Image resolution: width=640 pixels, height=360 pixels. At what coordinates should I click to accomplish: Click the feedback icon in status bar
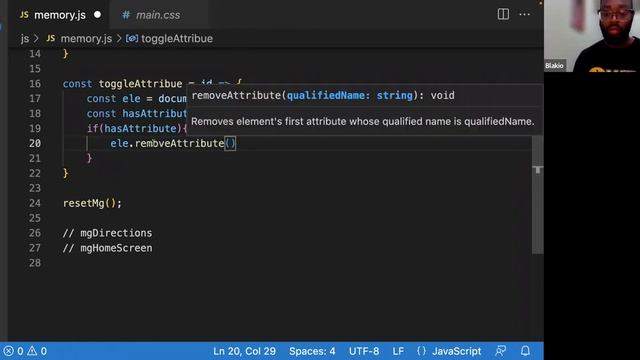[500, 351]
